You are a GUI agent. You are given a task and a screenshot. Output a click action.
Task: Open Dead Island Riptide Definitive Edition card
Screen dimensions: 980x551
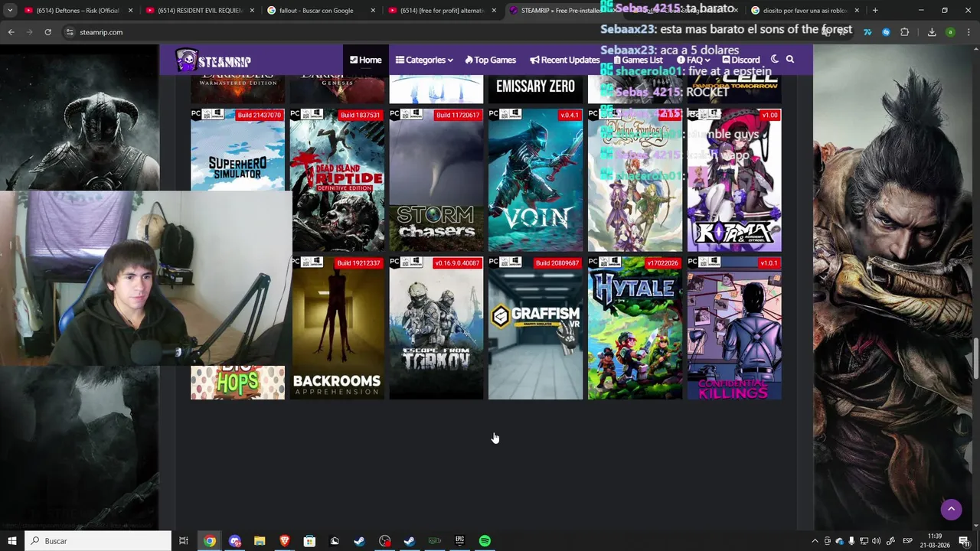click(337, 180)
